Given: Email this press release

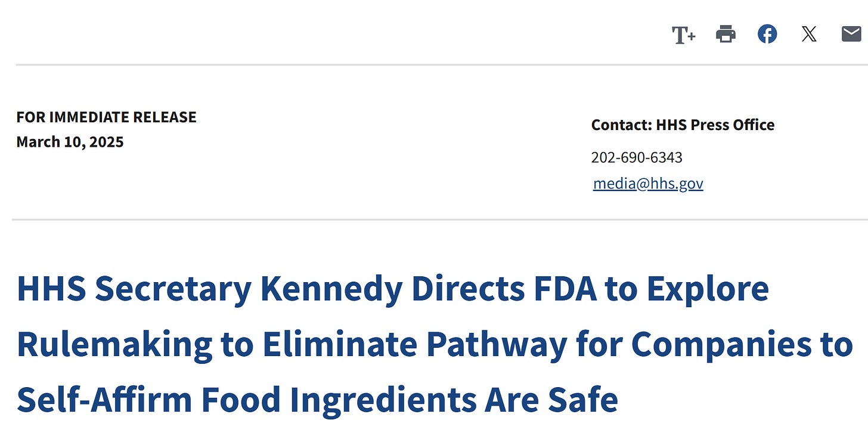Looking at the screenshot, I should 851,35.
